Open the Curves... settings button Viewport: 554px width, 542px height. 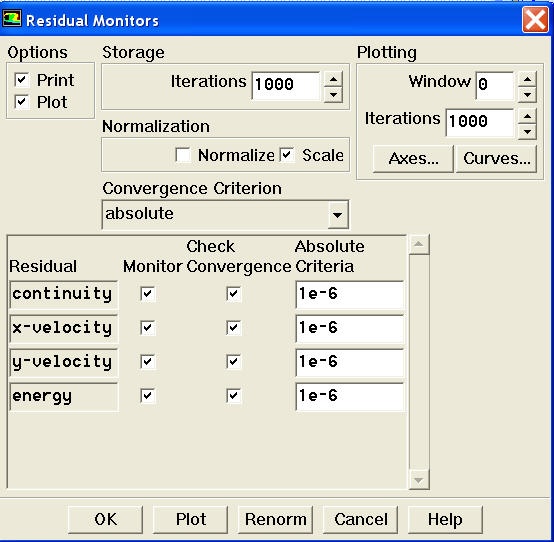pyautogui.click(x=497, y=159)
